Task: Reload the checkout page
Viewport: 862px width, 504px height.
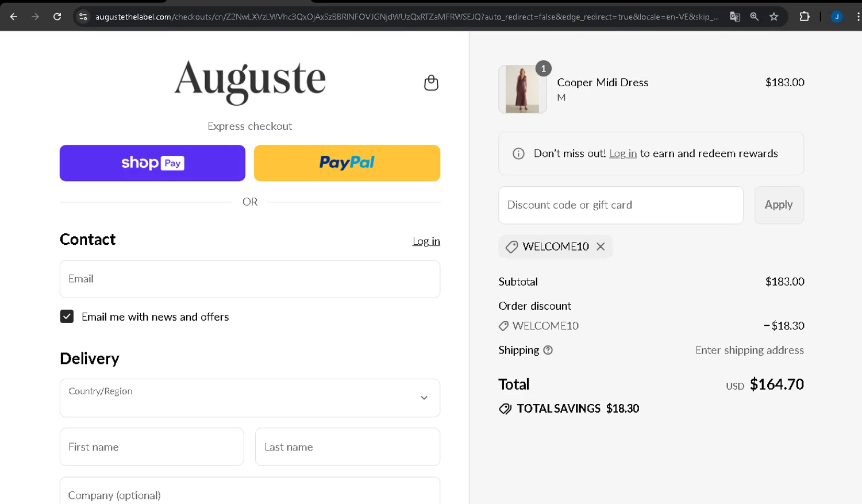Action: click(57, 17)
